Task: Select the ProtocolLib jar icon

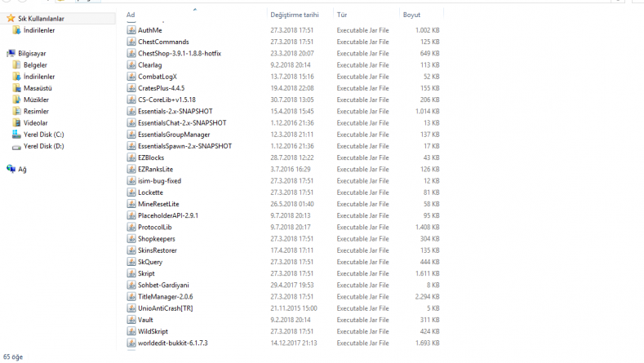Action: point(131,227)
